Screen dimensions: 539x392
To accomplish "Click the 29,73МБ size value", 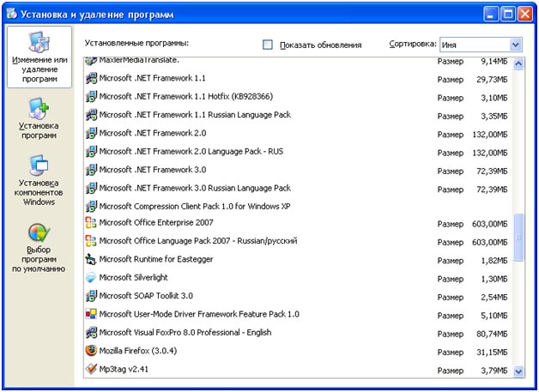I will tap(492, 80).
